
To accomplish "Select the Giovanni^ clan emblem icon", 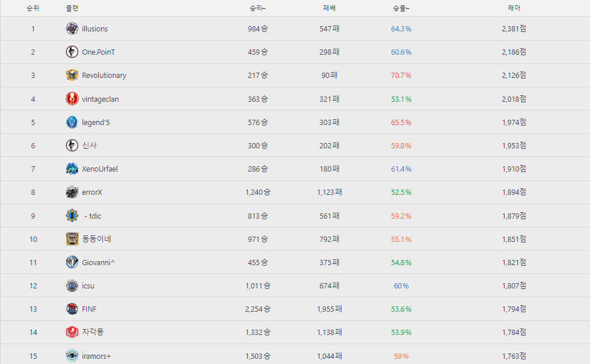I will (x=72, y=262).
